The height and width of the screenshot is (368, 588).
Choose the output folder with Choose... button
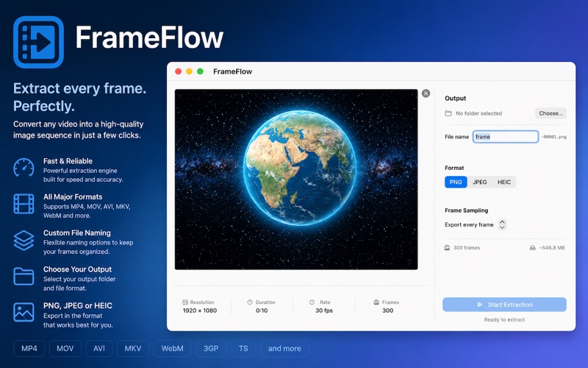pyautogui.click(x=551, y=113)
